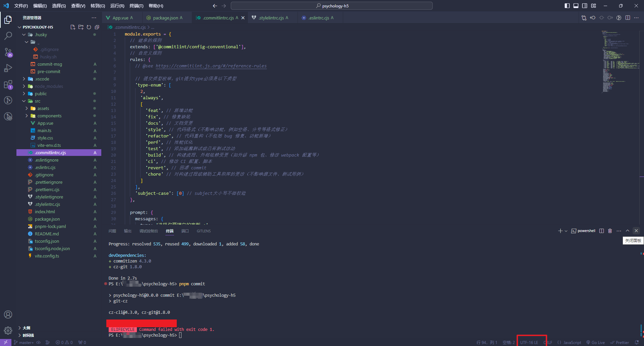This screenshot has width=644, height=346.
Task: Open the Run and Debug view
Action: [8, 68]
